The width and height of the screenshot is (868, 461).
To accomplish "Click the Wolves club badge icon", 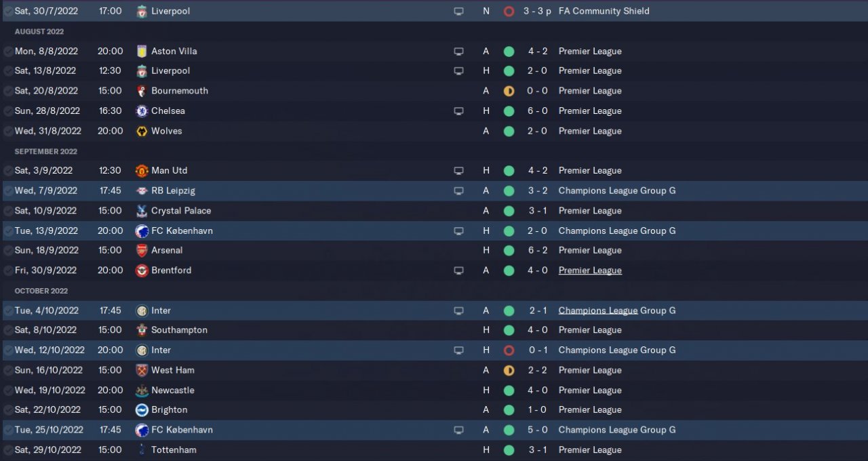I will pos(142,131).
